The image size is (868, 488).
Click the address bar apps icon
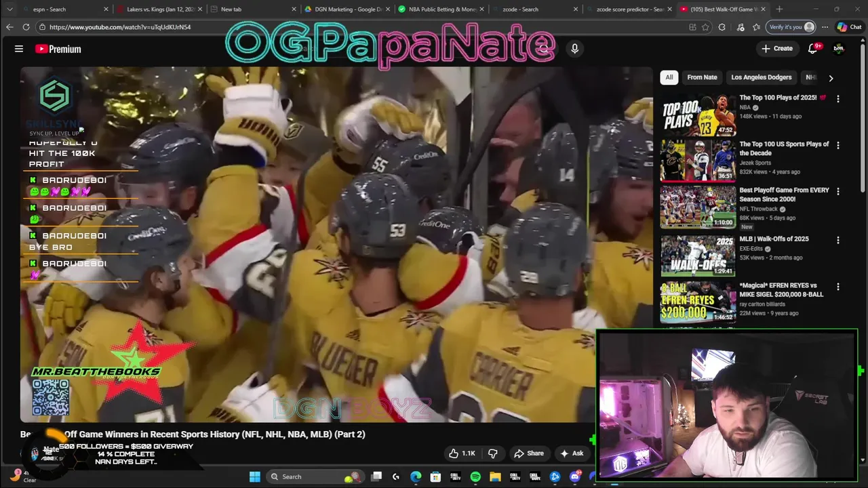point(692,27)
